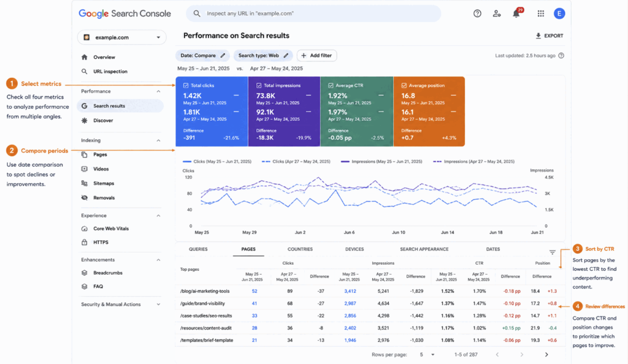Click the download icon next to EXPORT
The height and width of the screenshot is (364, 628).
coord(538,36)
